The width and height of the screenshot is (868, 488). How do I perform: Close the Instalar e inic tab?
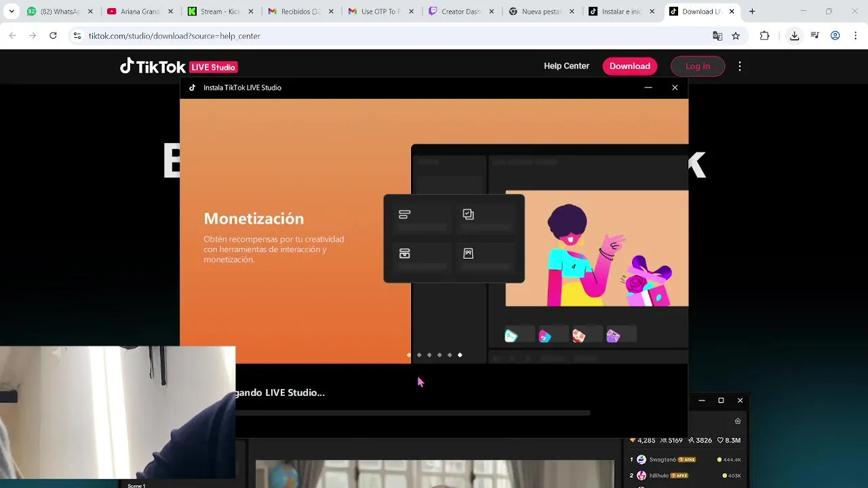(652, 12)
